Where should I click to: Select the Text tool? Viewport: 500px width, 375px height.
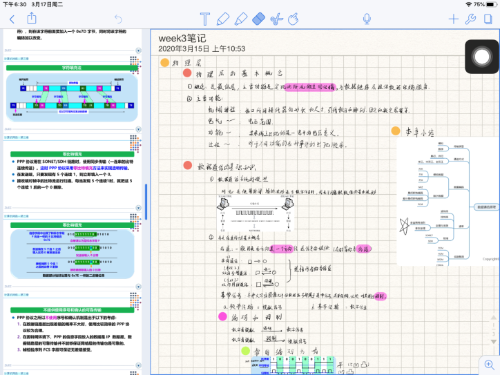coord(205,19)
